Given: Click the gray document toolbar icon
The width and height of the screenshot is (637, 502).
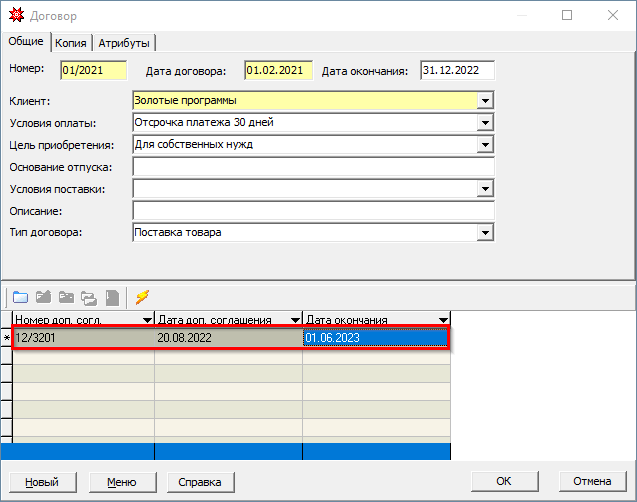Looking at the screenshot, I should (112, 297).
